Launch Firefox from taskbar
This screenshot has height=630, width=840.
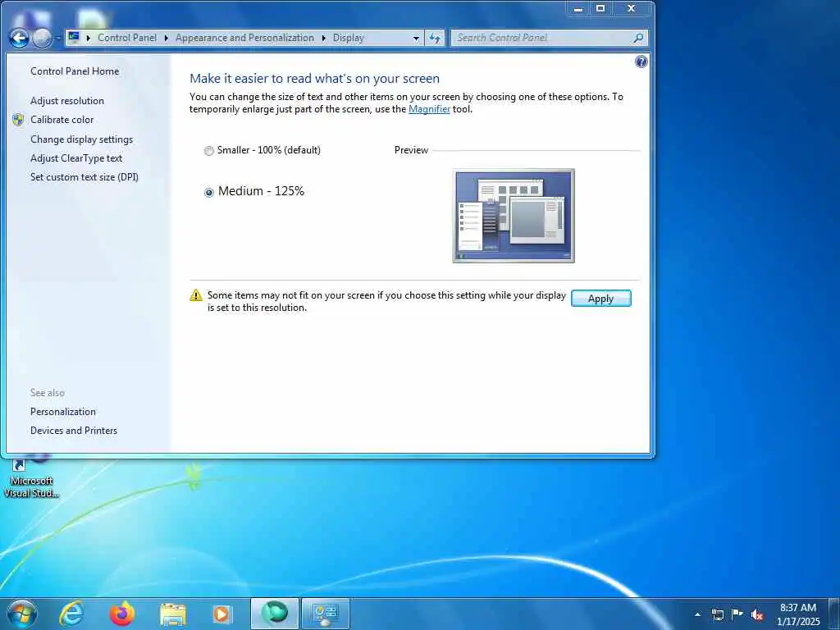[x=122, y=614]
